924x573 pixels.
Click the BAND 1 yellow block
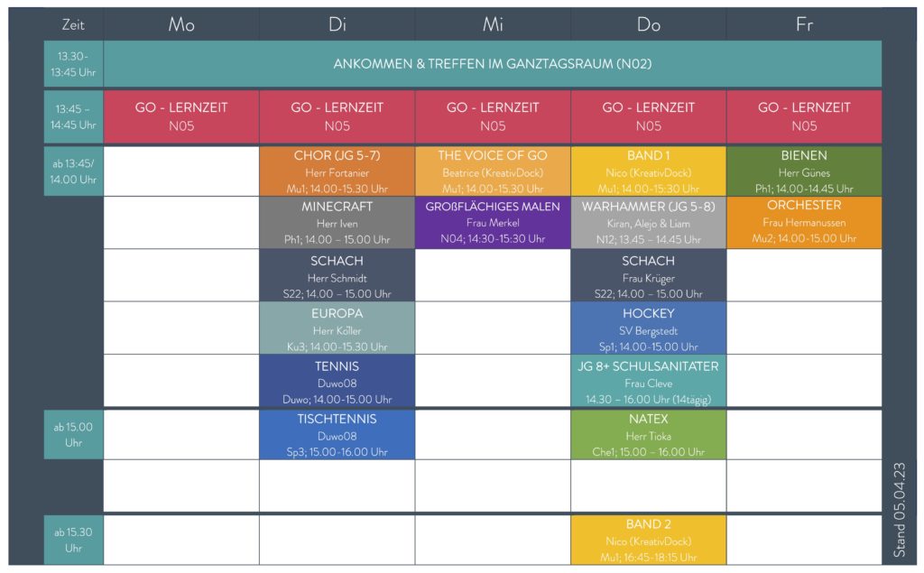[x=648, y=171]
